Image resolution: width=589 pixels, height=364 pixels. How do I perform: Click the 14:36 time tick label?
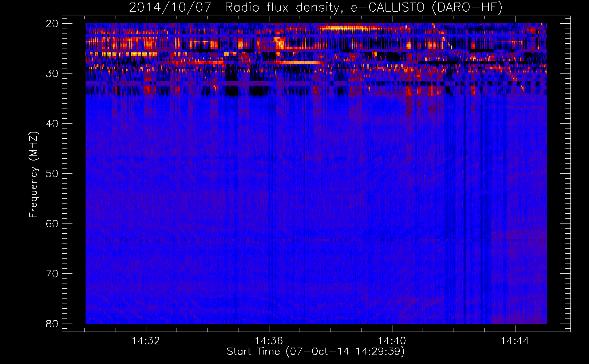click(269, 341)
